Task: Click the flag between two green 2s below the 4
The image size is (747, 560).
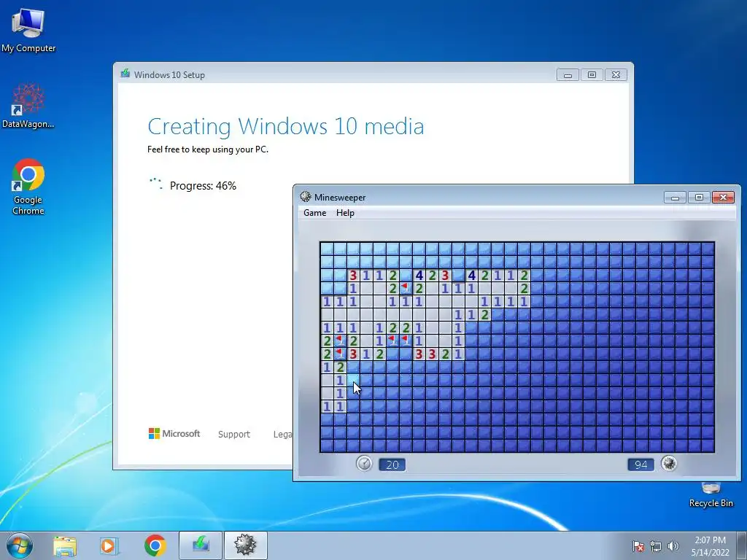Action: [x=406, y=288]
